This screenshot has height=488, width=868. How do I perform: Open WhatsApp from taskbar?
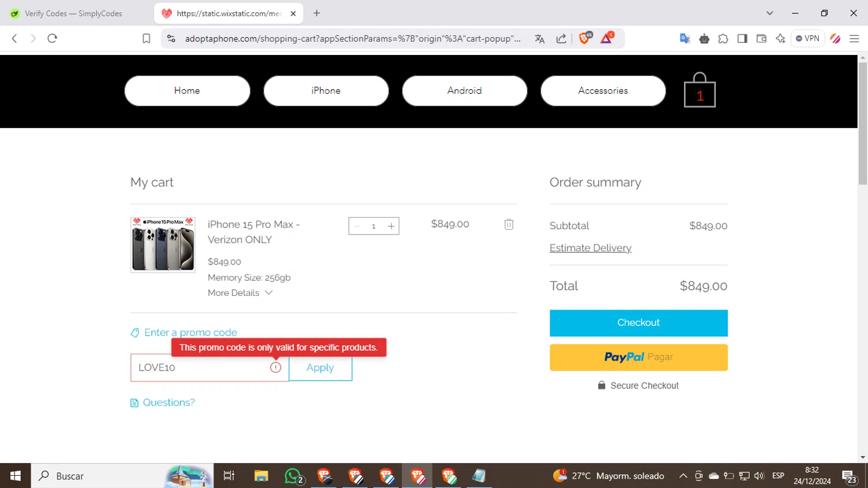point(293,476)
